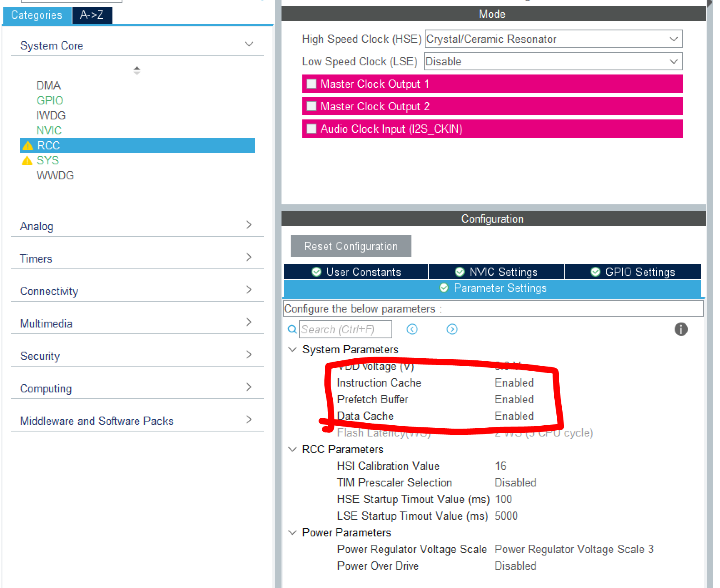720x588 pixels.
Task: Check Audio Clock Input (I2S_CKIN)
Action: (311, 129)
